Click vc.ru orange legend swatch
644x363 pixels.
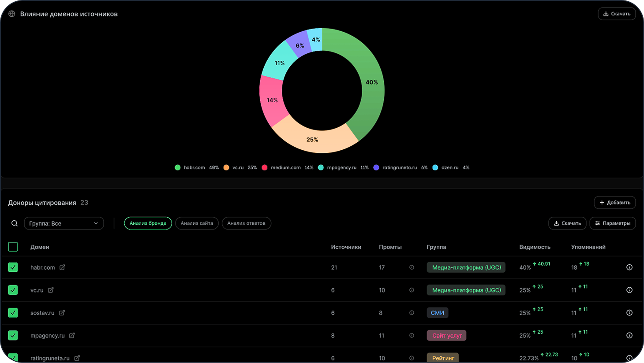tap(226, 167)
